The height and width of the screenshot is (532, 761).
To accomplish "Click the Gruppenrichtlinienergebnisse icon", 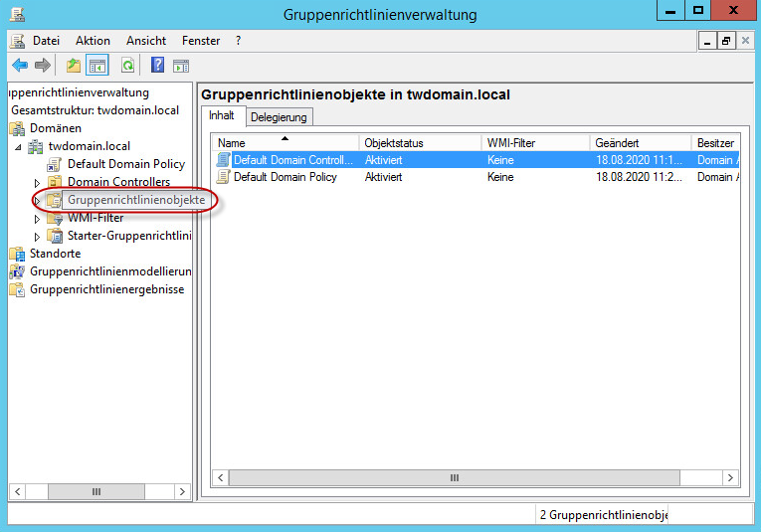I will pyautogui.click(x=18, y=289).
